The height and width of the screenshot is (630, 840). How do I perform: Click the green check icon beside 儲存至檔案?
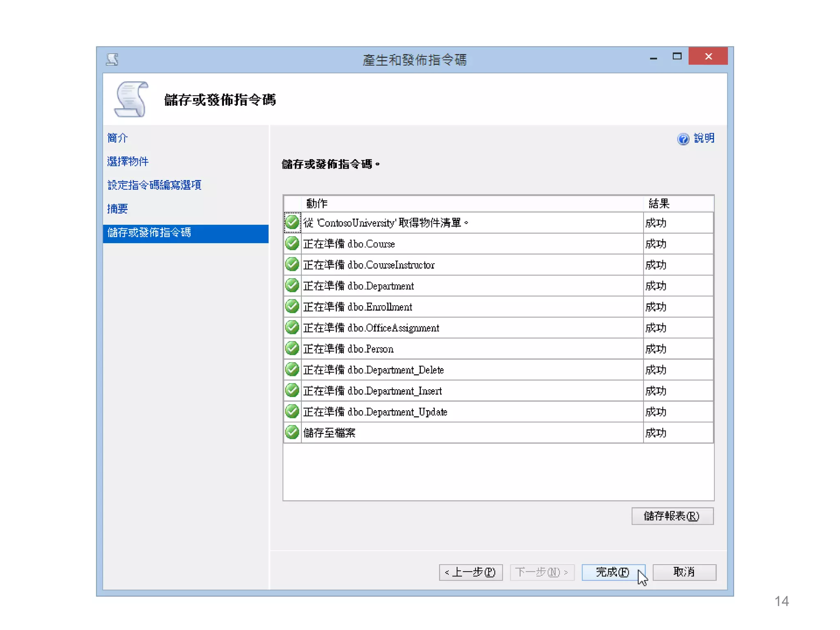tap(292, 432)
